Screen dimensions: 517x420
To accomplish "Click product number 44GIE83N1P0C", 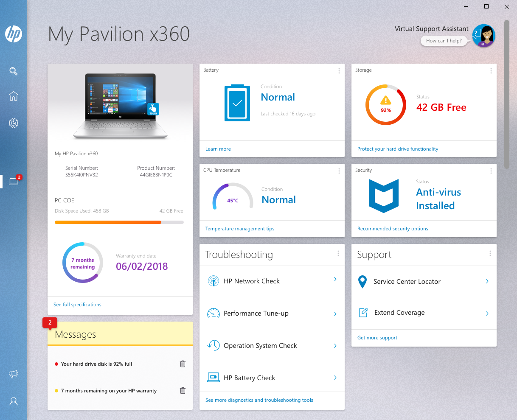I will [x=156, y=175].
